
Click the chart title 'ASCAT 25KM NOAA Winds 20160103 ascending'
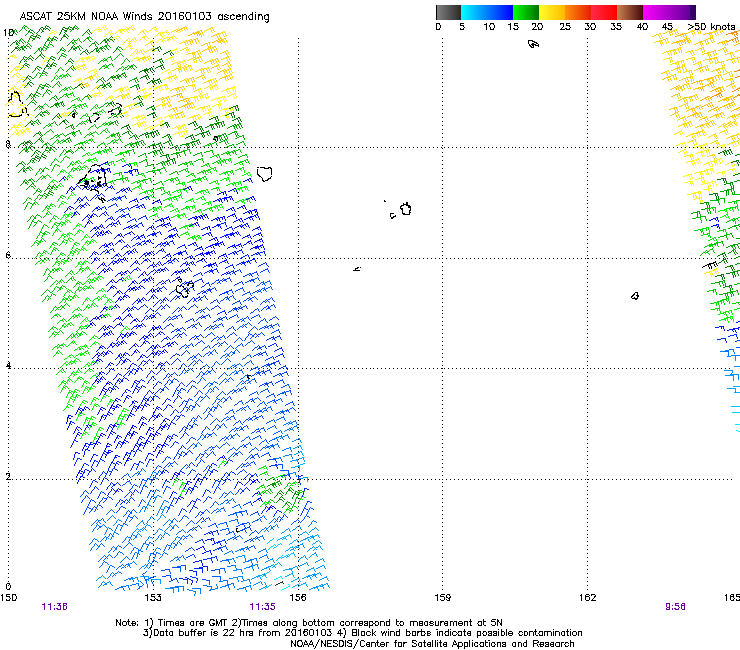tap(144, 17)
